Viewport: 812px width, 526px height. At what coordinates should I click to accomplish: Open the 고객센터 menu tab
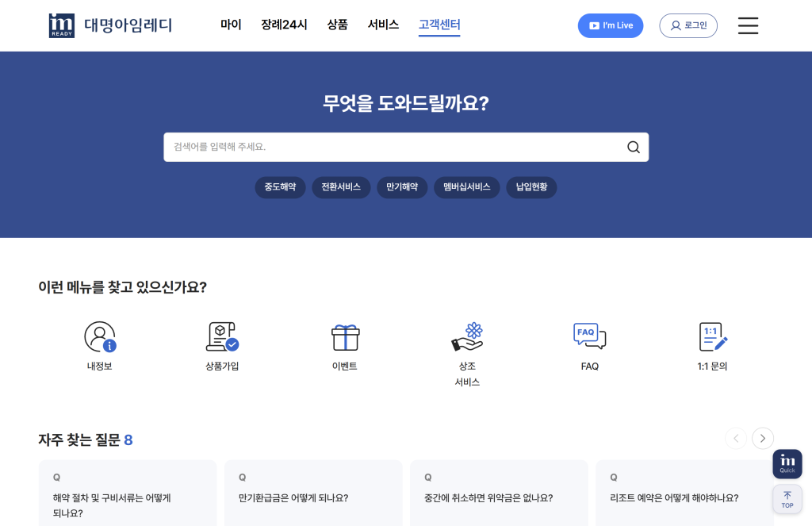click(439, 25)
